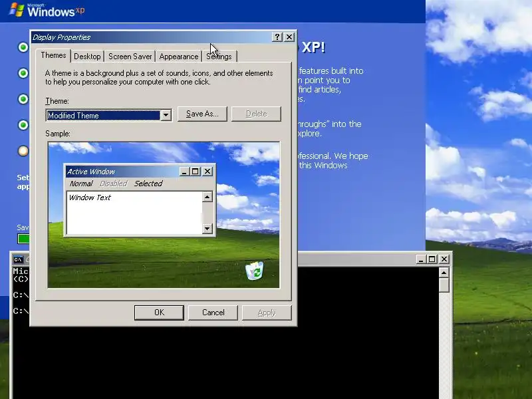This screenshot has width=532, height=399.
Task: Click the command prompt scroll-up arrow
Action: point(444,273)
